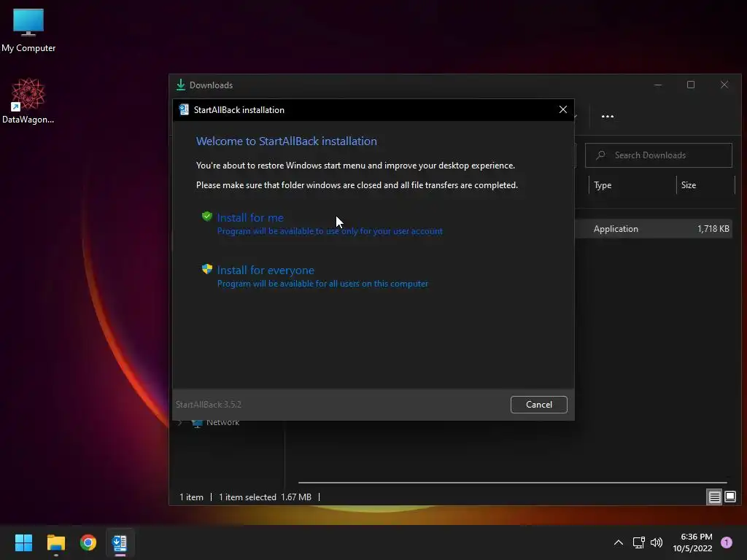Open volume control tray icon
The width and height of the screenshot is (747, 560).
657,542
